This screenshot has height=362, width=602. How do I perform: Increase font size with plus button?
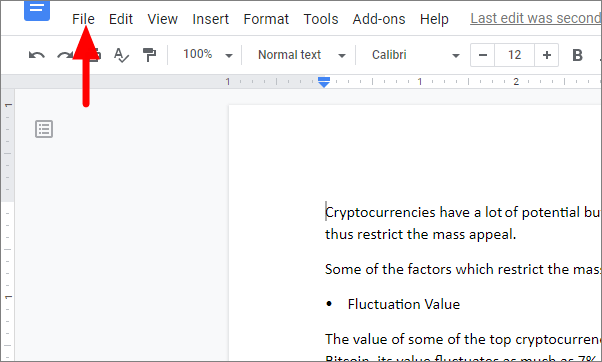coord(547,55)
